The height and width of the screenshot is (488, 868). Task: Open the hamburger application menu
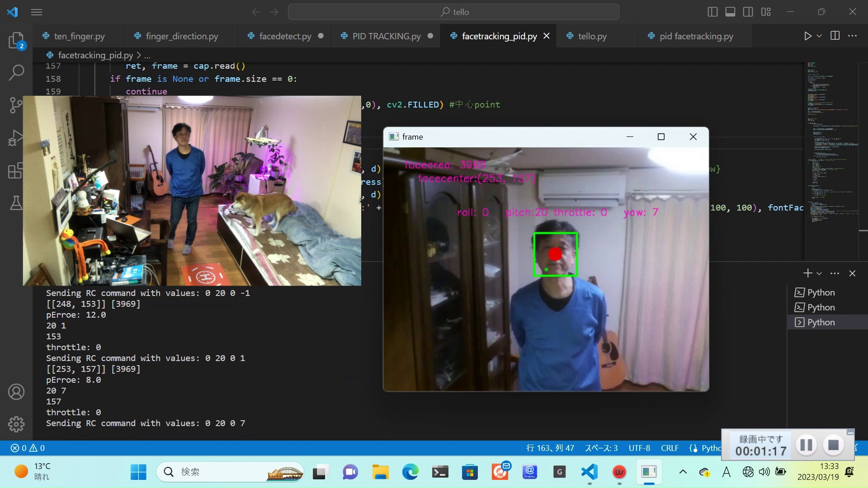click(x=37, y=12)
